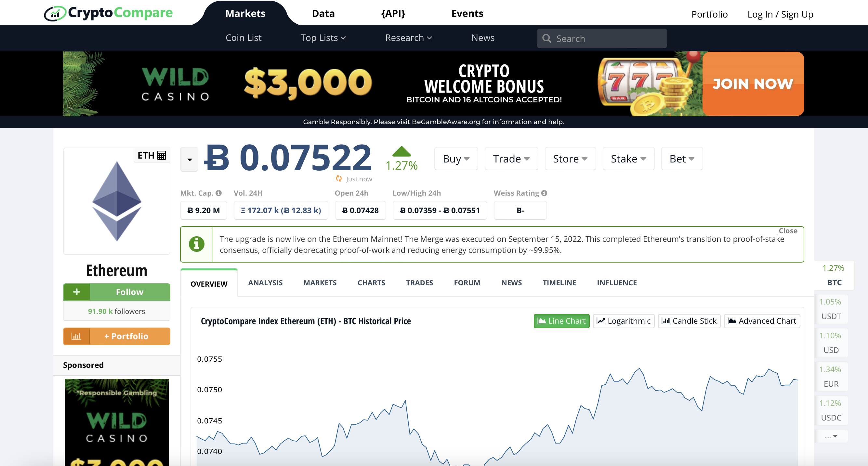Open the Markets top tab
Screen dimensions: 868x466
coord(245,13)
